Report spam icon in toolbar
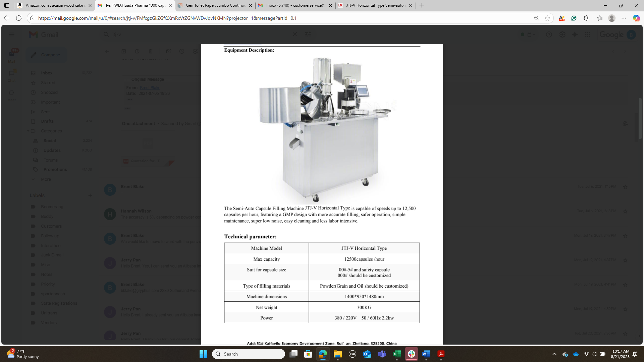 pyautogui.click(x=137, y=51)
